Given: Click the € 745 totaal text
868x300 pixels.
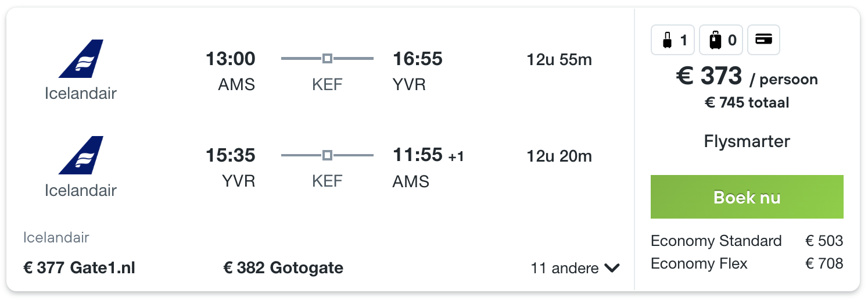Looking at the screenshot, I should 747,103.
